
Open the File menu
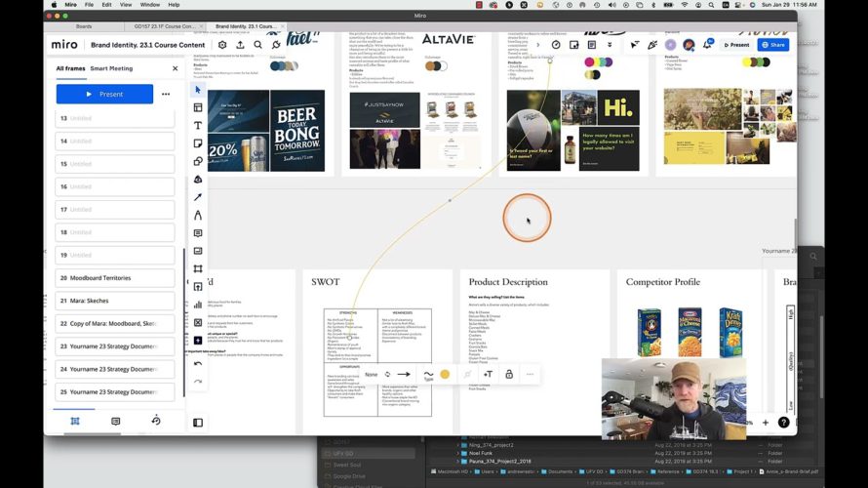coord(89,5)
